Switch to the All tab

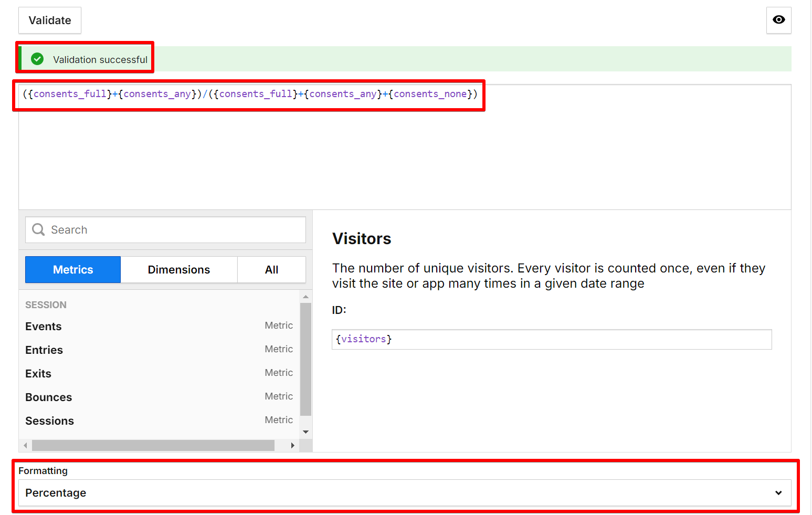pyautogui.click(x=271, y=269)
